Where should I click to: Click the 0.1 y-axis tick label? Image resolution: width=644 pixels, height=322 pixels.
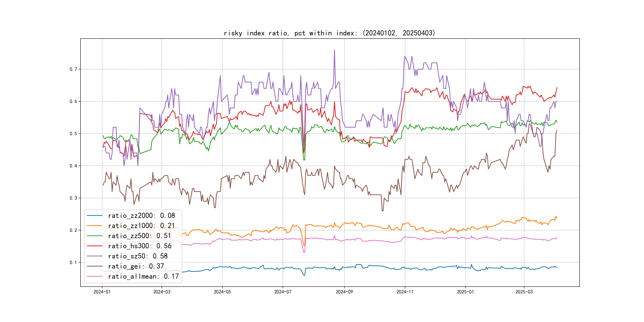[x=73, y=262]
